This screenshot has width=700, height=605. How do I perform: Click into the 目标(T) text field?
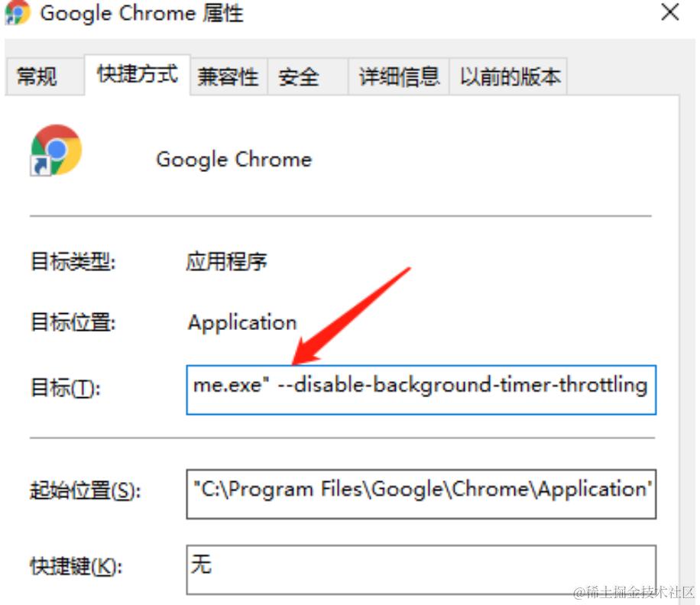point(421,390)
